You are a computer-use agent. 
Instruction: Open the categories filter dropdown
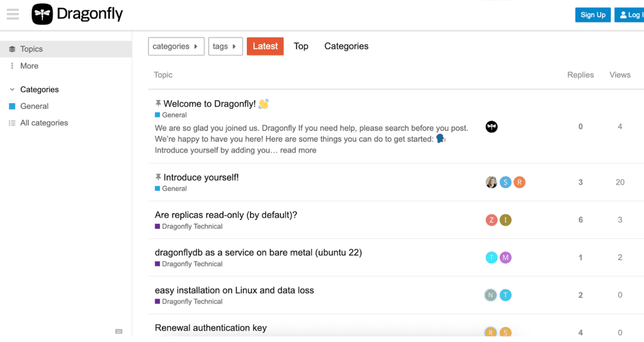pyautogui.click(x=176, y=46)
